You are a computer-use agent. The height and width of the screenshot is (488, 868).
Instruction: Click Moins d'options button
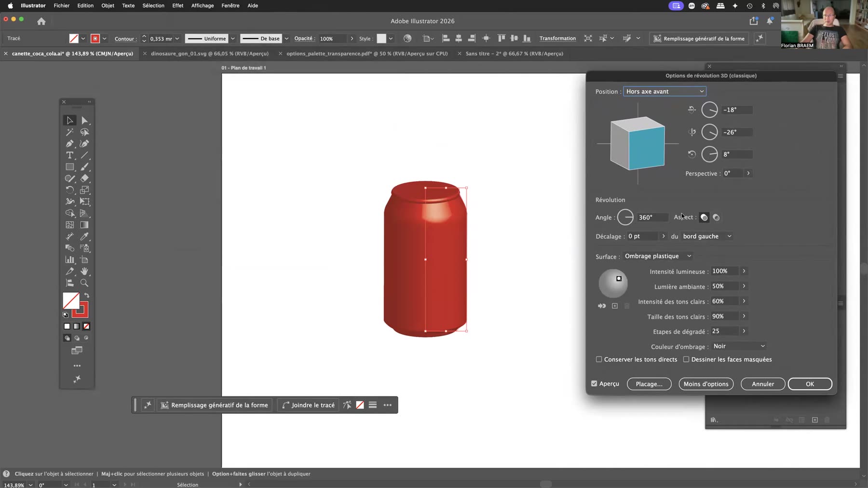706,384
